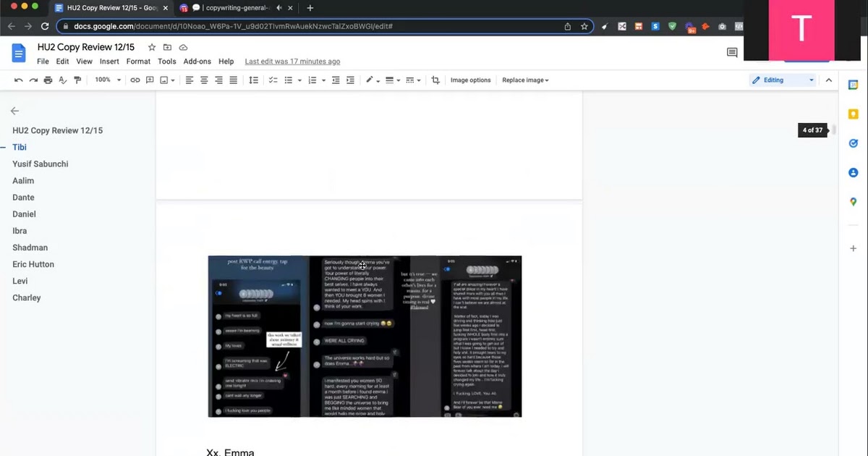Print the document using the printer icon
868x456 pixels.
[x=48, y=80]
